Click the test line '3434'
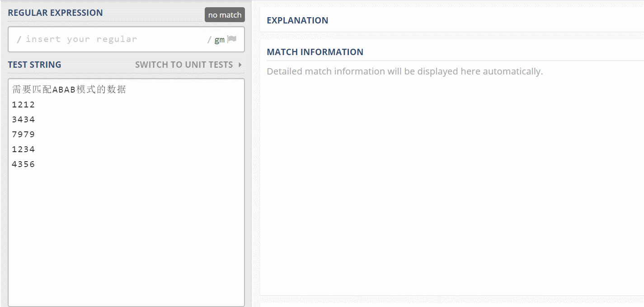 [x=24, y=119]
